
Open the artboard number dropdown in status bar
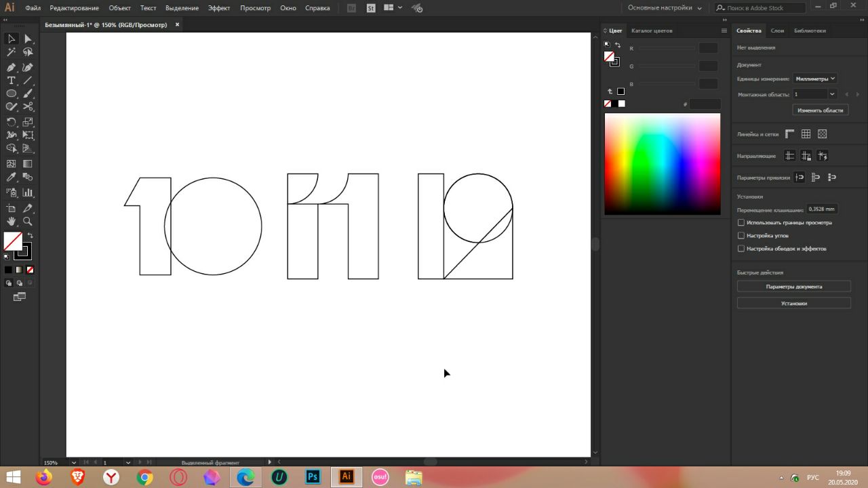coord(127,462)
